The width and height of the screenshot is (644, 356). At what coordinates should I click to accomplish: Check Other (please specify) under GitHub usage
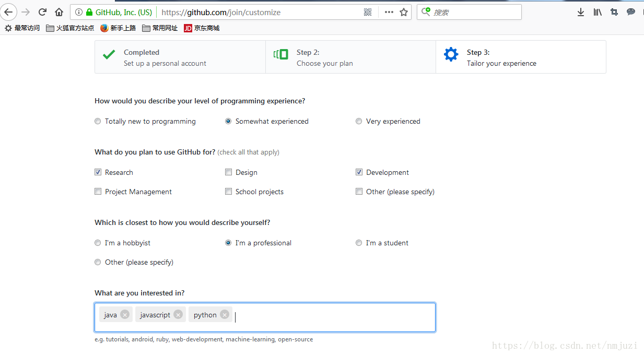pyautogui.click(x=359, y=191)
